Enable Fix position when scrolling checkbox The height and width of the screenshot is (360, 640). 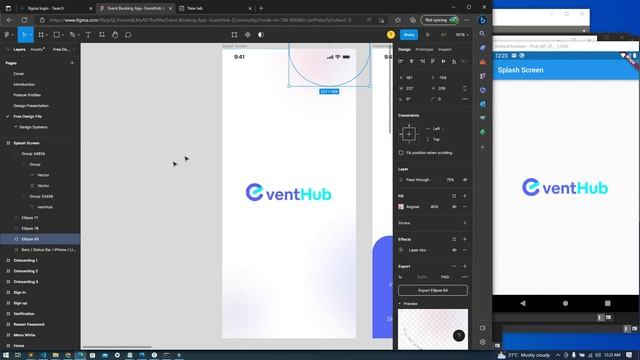401,153
